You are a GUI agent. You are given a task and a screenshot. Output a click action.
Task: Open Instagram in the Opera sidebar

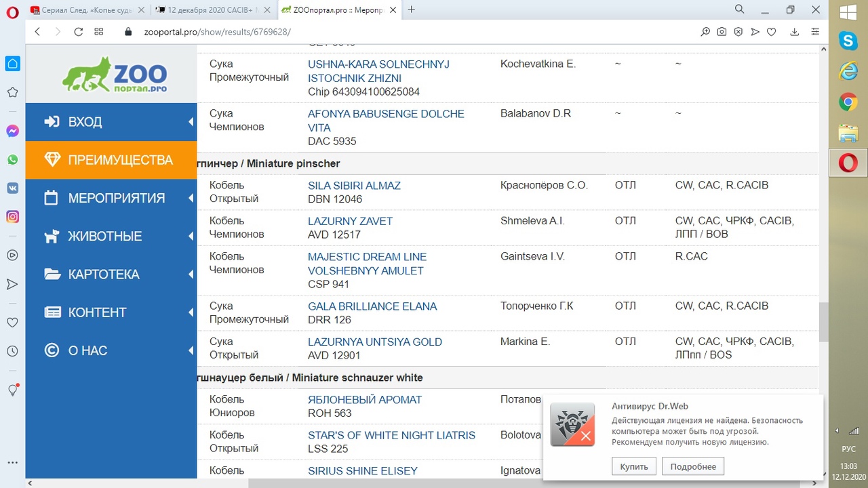[x=12, y=217]
